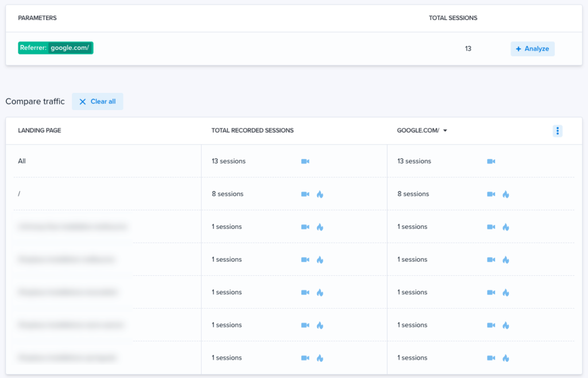This screenshot has height=378, width=588.
Task: Open the All landing page row
Action: [22, 161]
